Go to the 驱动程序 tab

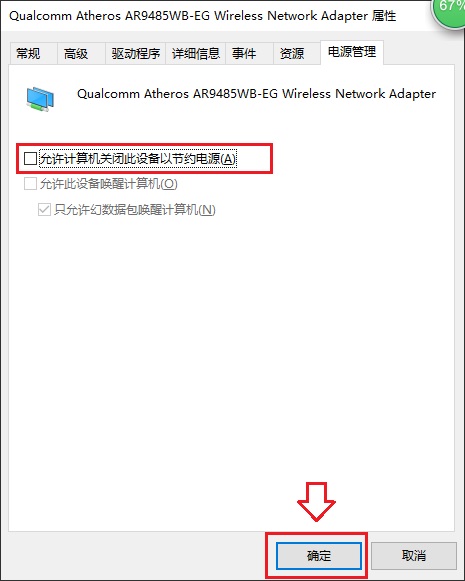[x=135, y=54]
